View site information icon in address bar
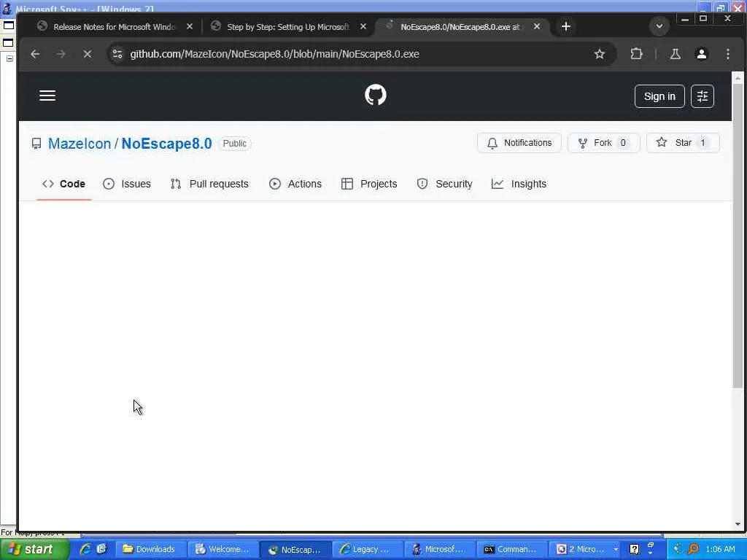This screenshot has width=747, height=560. 117,54
